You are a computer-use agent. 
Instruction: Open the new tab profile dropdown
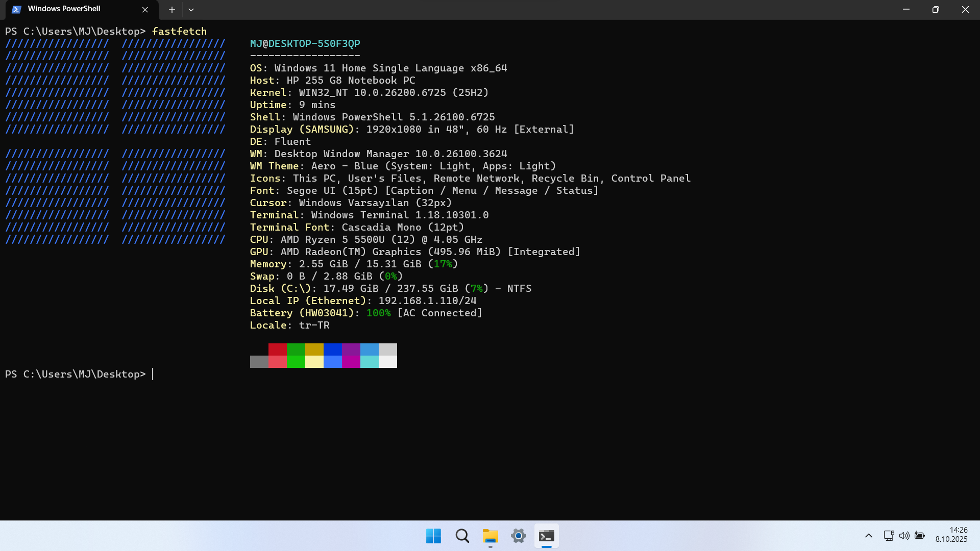[x=191, y=9]
